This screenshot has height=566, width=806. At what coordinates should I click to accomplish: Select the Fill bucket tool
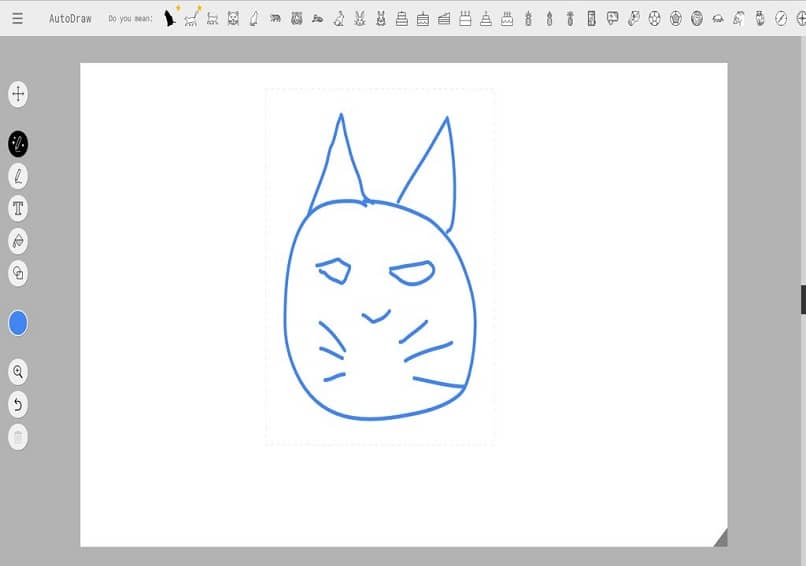18,240
